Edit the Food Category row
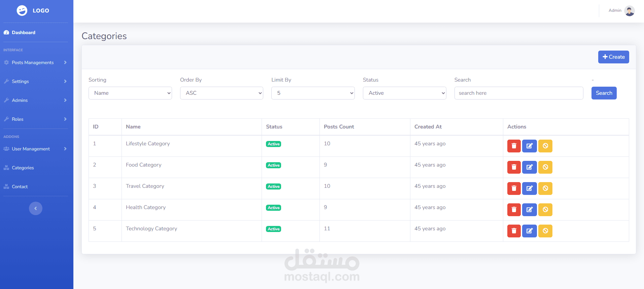 pos(529,167)
